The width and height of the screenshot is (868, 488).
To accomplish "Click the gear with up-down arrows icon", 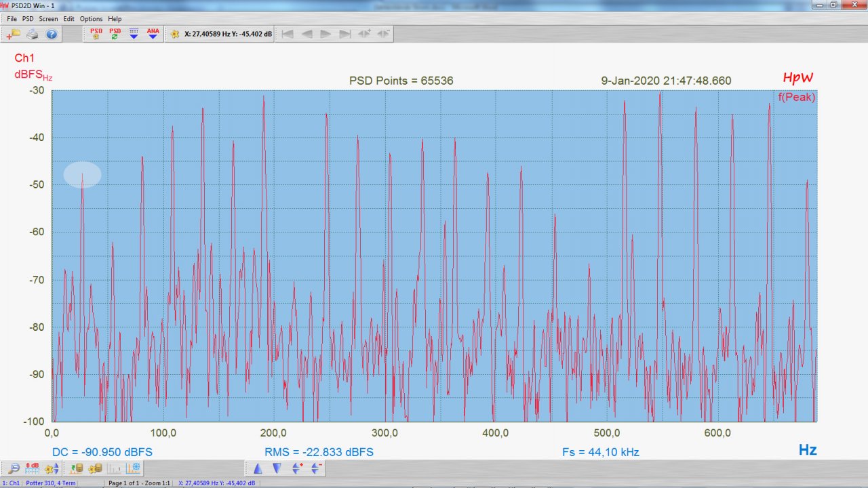I will point(52,468).
